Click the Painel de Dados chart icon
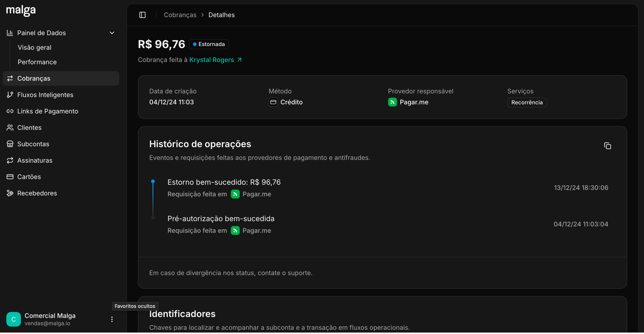Image resolution: width=644 pixels, height=334 pixels. (x=10, y=33)
